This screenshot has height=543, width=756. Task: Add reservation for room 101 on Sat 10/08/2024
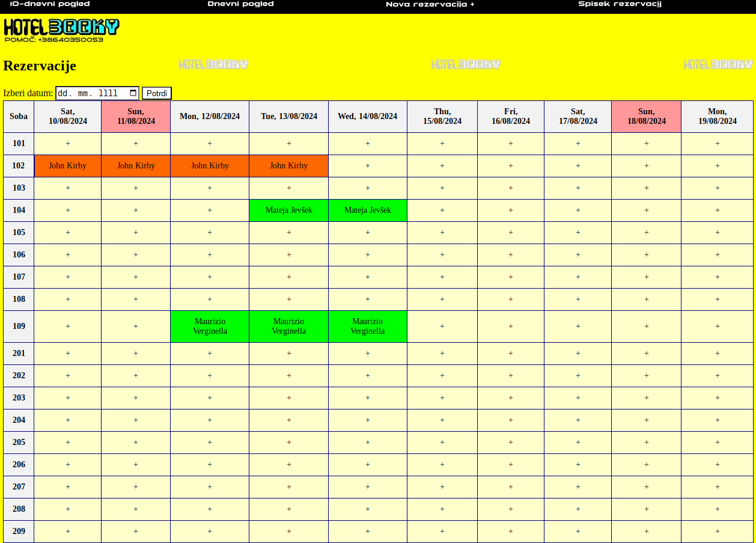coord(67,144)
